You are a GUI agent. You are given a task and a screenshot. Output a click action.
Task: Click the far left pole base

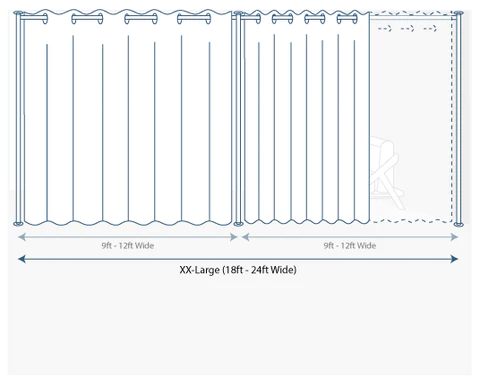(x=18, y=224)
